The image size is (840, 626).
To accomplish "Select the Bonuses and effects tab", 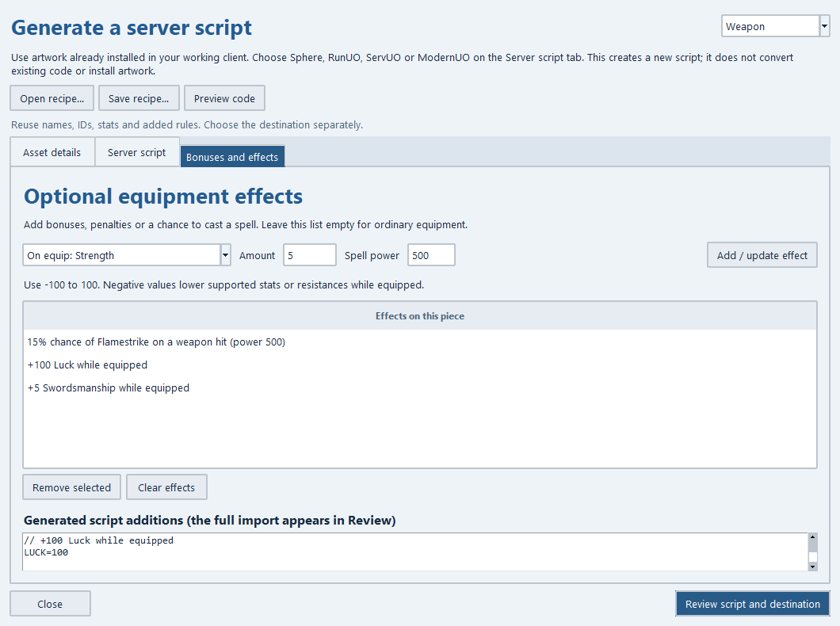I will (x=232, y=157).
